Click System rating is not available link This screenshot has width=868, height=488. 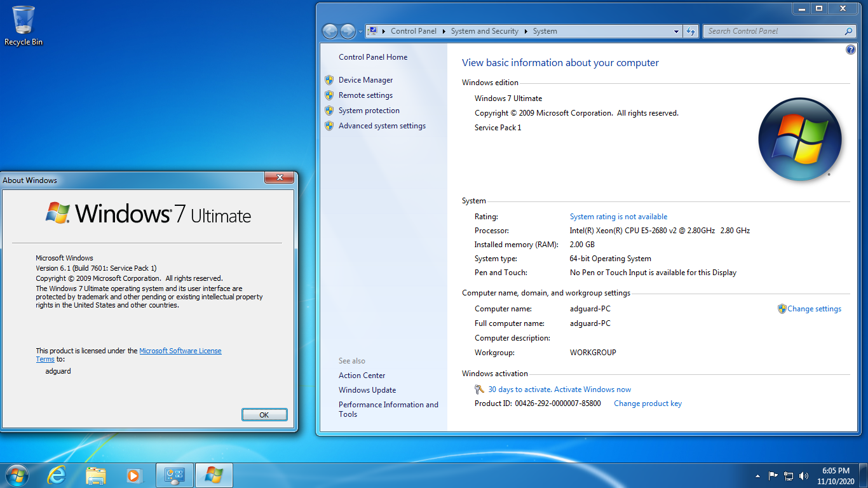pyautogui.click(x=618, y=217)
